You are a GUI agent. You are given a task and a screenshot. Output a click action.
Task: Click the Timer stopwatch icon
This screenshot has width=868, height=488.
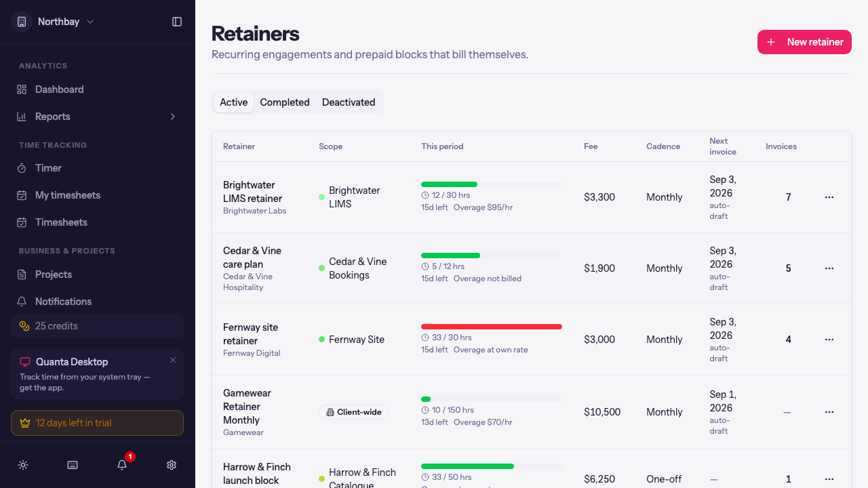tap(22, 168)
